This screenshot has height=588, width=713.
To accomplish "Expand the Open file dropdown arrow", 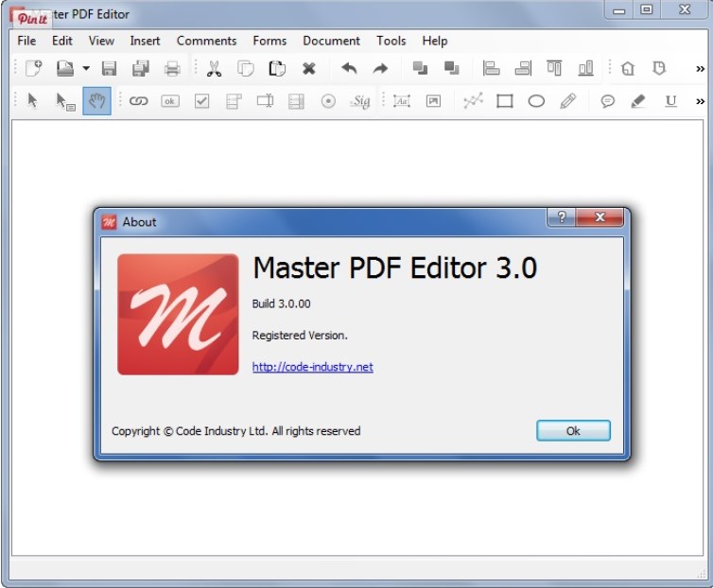I will tap(86, 69).
